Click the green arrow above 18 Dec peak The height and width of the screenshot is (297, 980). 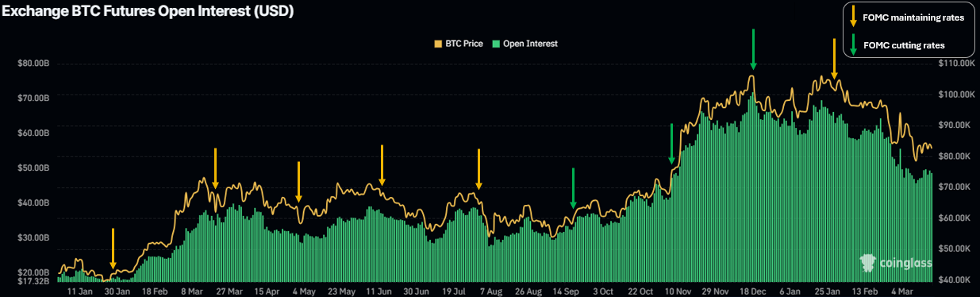[x=753, y=49]
